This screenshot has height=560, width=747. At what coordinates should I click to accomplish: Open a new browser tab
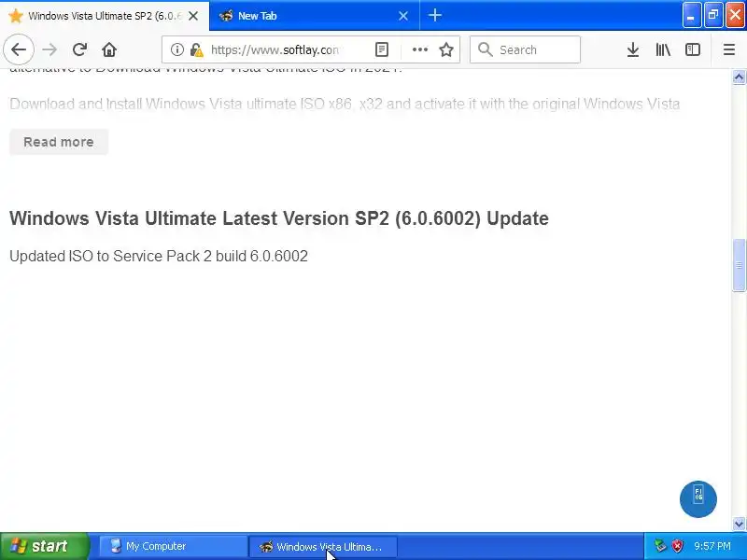pyautogui.click(x=435, y=16)
